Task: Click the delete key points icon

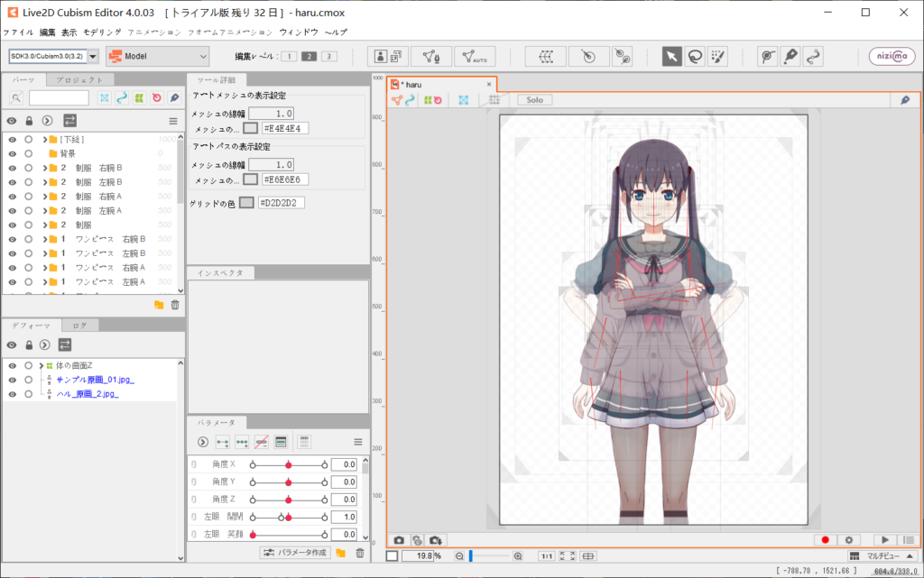Action: click(x=261, y=442)
